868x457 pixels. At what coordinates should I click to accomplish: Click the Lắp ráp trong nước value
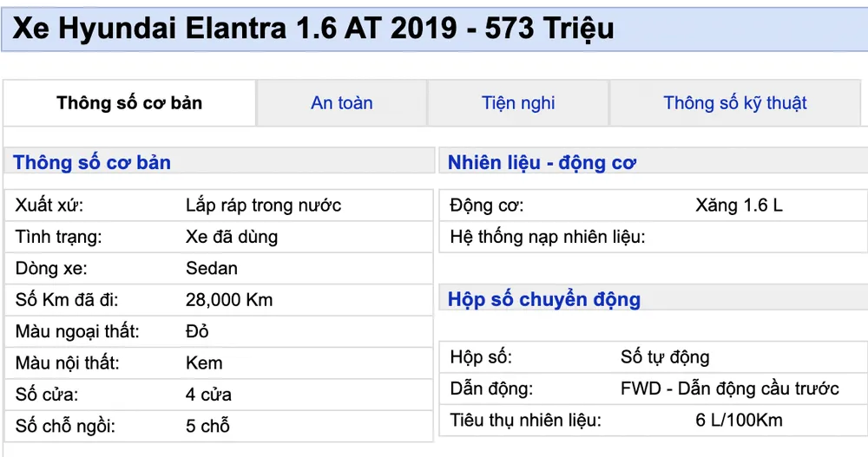(263, 206)
